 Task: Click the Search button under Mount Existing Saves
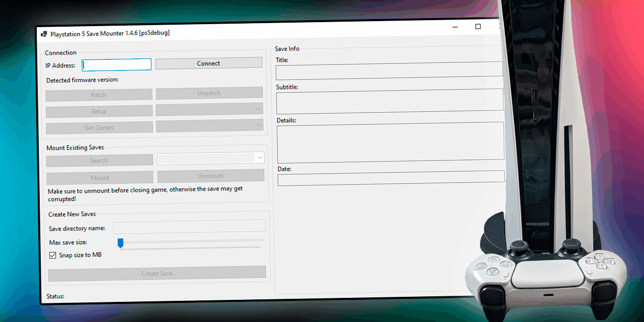point(100,160)
